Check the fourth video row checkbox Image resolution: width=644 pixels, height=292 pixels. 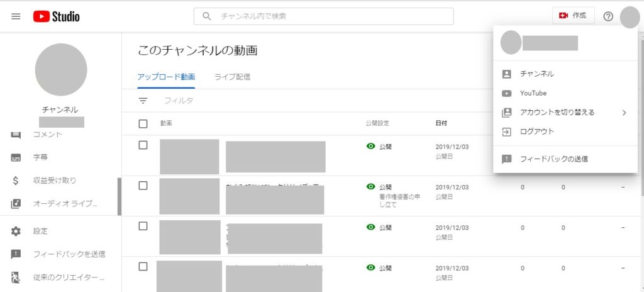tap(143, 266)
